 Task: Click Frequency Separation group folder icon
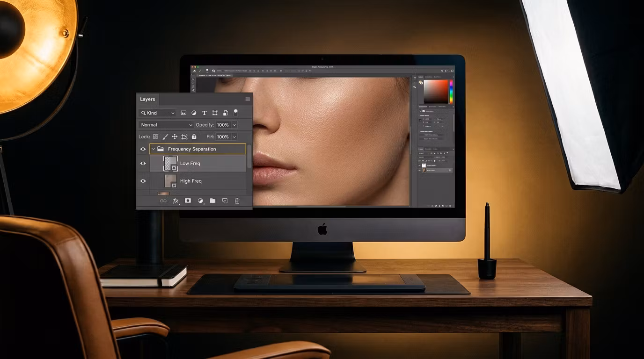coord(161,149)
